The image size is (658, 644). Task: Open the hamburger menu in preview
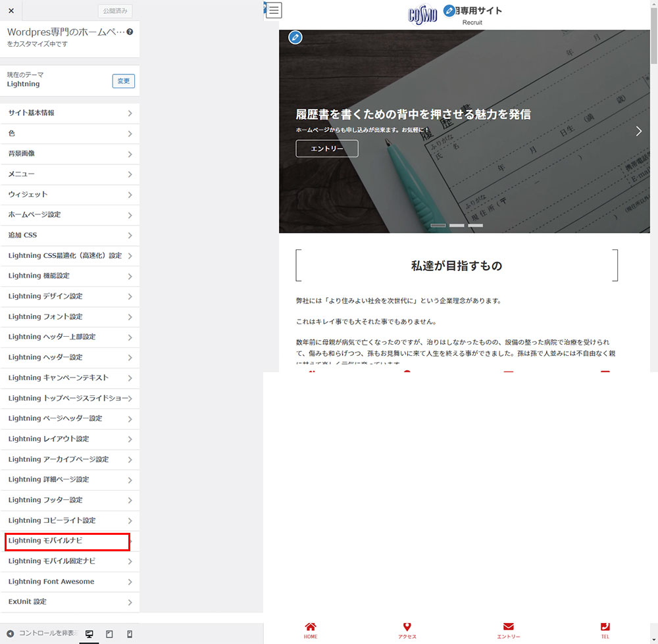pos(274,10)
